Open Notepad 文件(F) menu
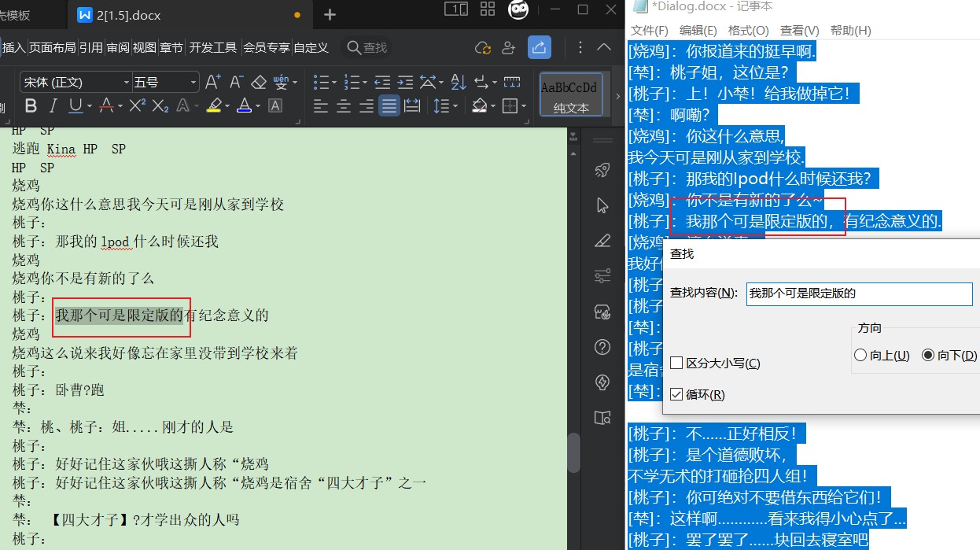The image size is (980, 550). click(650, 30)
